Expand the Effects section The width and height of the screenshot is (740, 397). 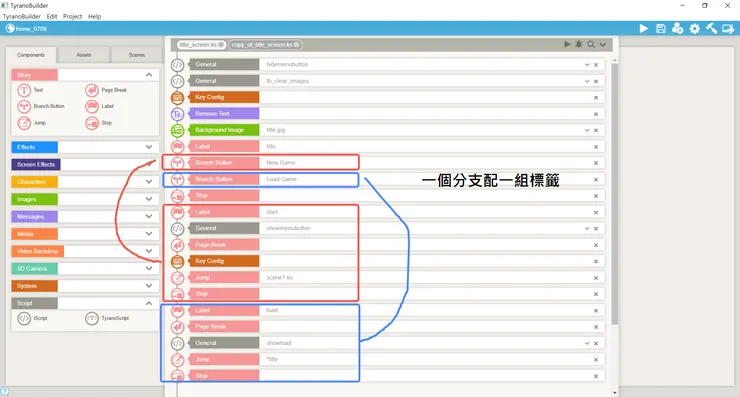pyautogui.click(x=149, y=147)
